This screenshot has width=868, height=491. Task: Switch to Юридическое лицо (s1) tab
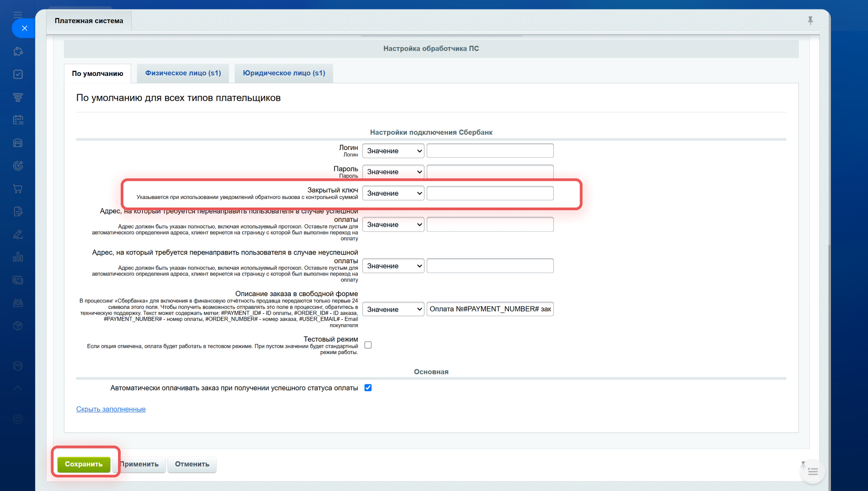[x=284, y=73]
